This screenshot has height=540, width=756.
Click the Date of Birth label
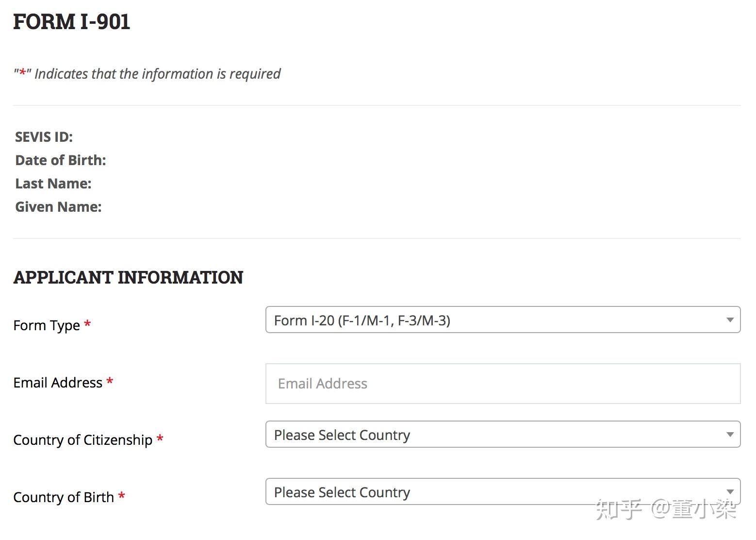click(x=61, y=160)
